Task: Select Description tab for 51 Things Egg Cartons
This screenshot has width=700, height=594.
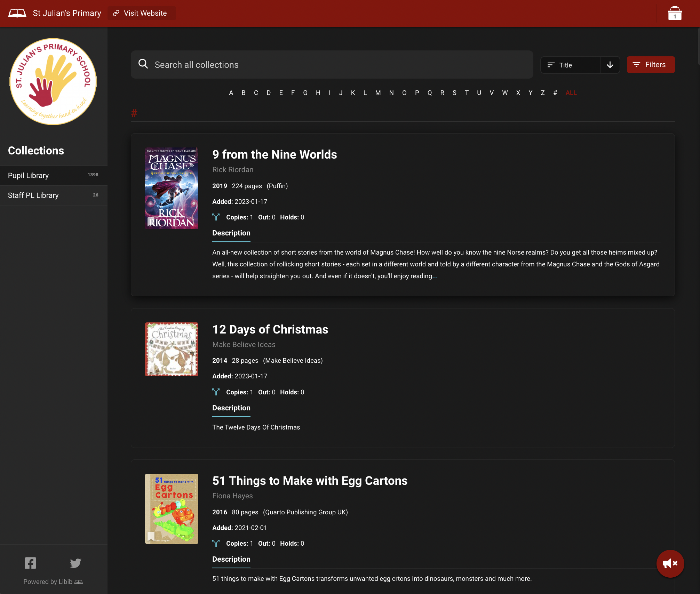Action: point(231,560)
